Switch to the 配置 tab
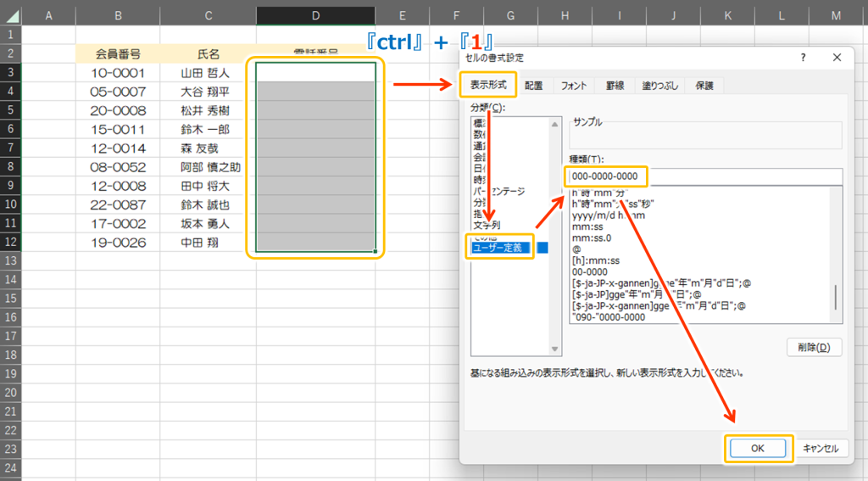This screenshot has width=868, height=481. [533, 86]
